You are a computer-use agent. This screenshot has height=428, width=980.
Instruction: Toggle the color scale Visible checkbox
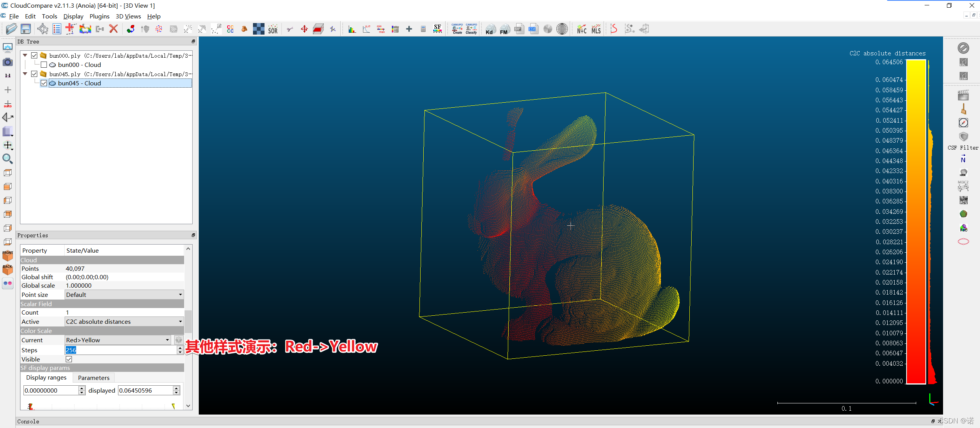click(69, 359)
